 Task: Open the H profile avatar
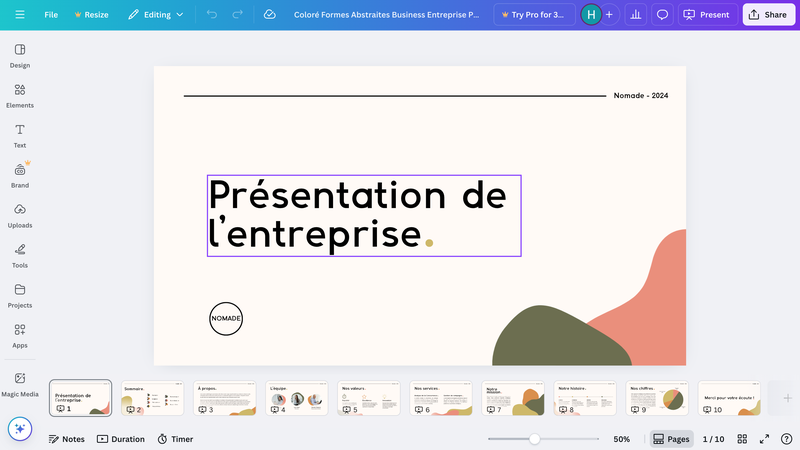[591, 15]
